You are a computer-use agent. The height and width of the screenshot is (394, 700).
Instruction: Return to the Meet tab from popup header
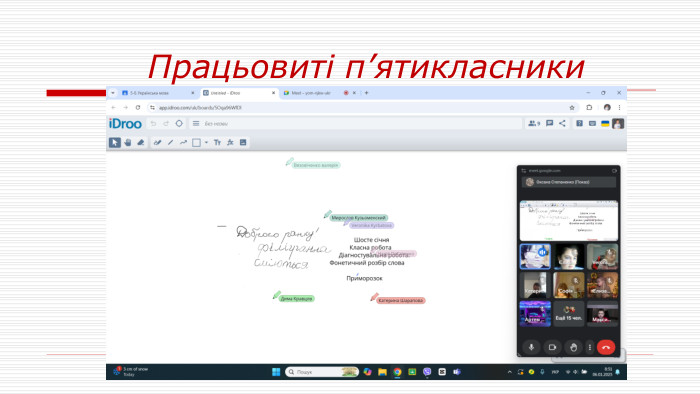pos(524,170)
